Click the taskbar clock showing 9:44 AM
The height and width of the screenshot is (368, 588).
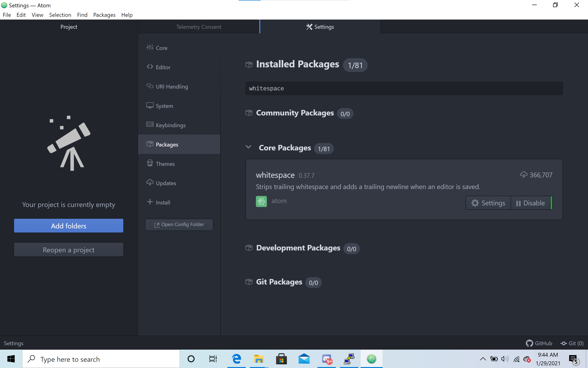click(x=548, y=359)
